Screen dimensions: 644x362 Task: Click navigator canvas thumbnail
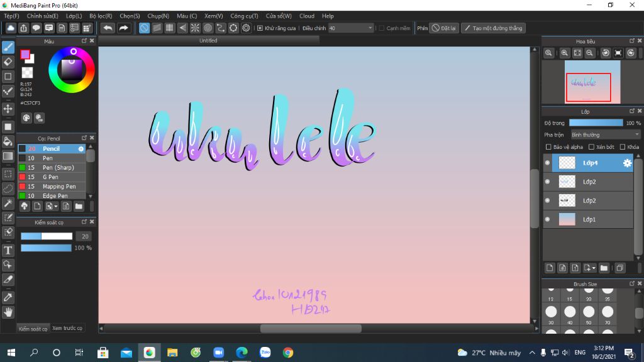pyautogui.click(x=592, y=82)
